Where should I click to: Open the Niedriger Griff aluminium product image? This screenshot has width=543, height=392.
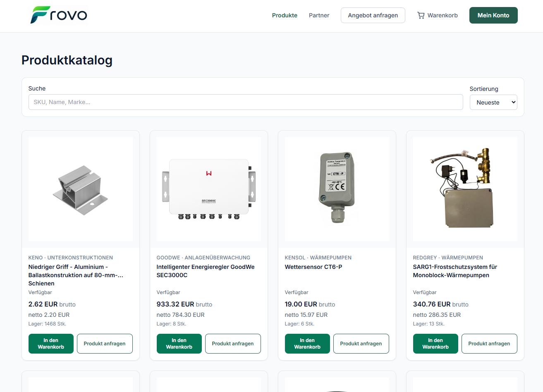[x=81, y=189]
